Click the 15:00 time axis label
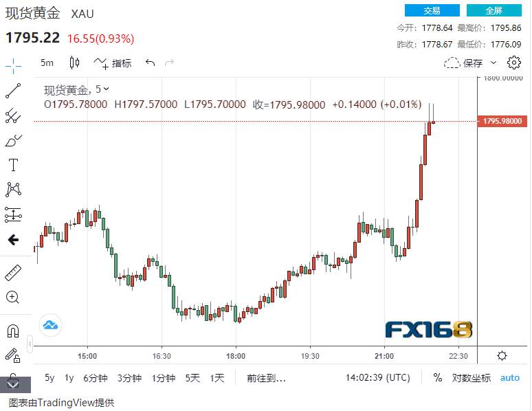This screenshot has width=532, height=411. [87, 356]
